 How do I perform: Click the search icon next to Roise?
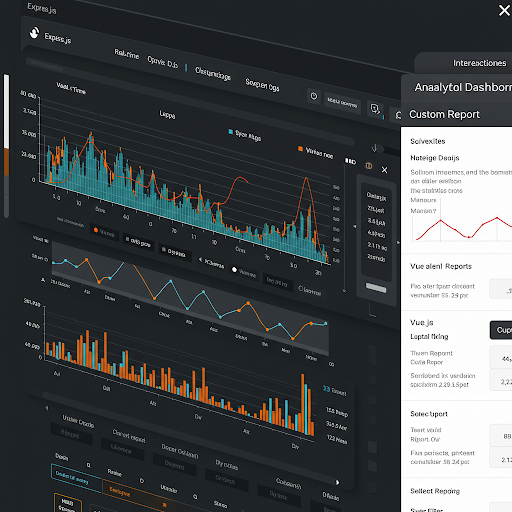[142, 481]
